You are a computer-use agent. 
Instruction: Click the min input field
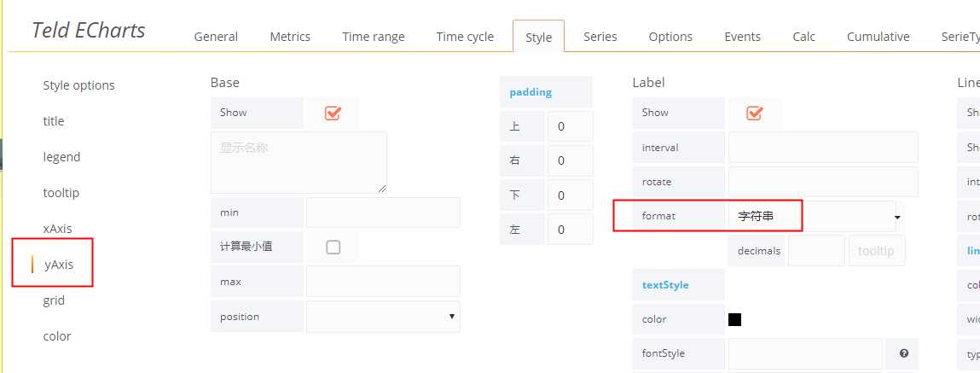click(x=382, y=213)
